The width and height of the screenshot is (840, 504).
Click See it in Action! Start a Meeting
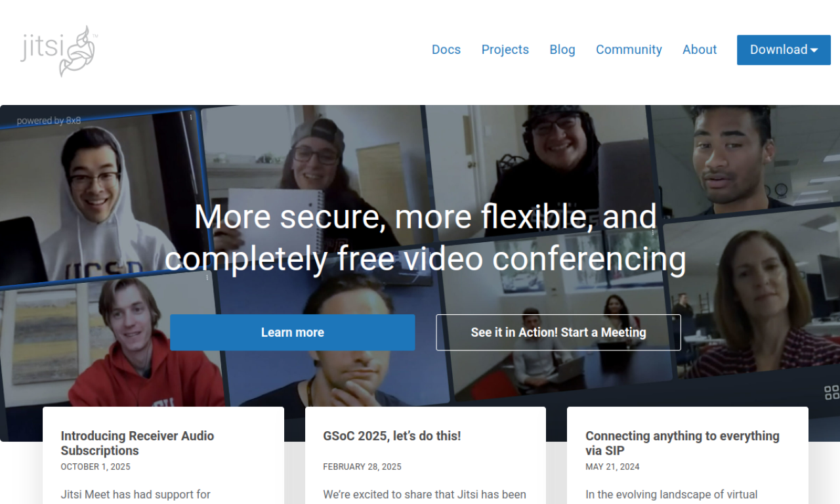pos(558,333)
